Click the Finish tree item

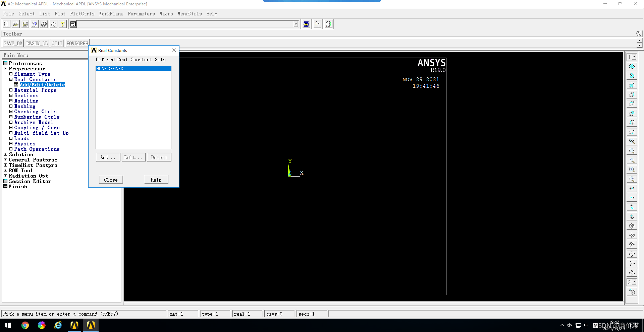18,187
